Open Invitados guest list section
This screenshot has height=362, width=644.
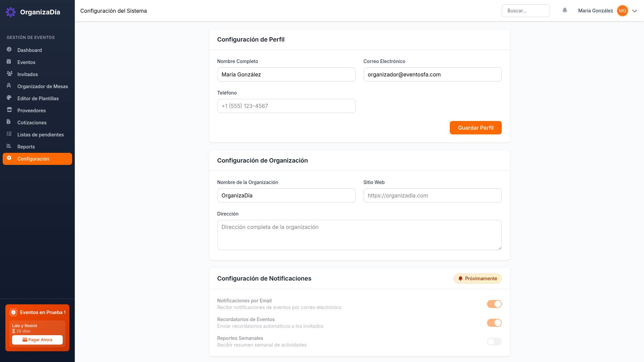(x=28, y=74)
